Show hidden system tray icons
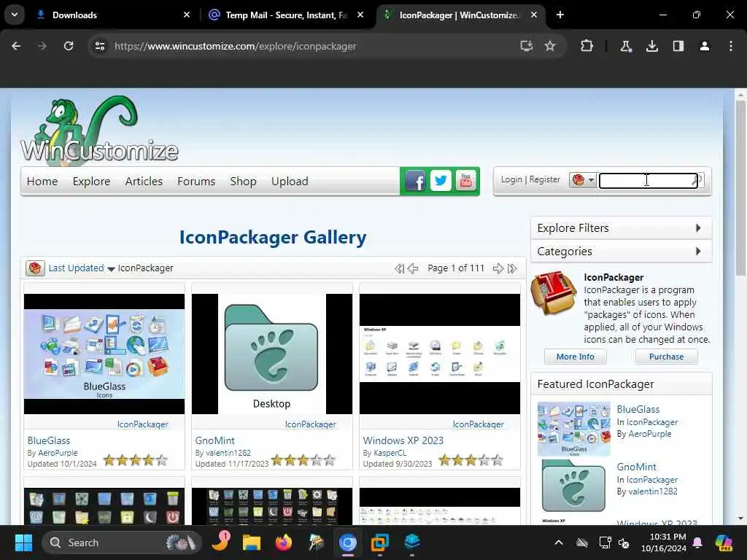 coord(558,542)
